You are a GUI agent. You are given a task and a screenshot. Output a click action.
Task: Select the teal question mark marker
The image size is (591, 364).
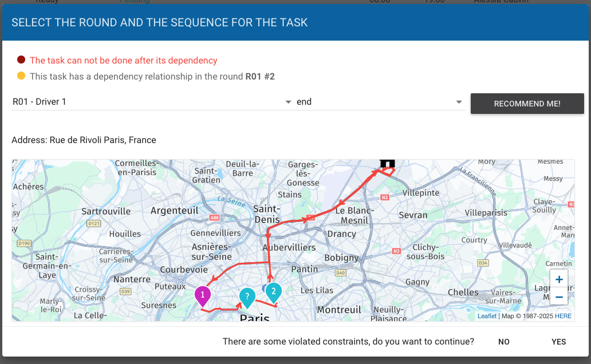247,298
